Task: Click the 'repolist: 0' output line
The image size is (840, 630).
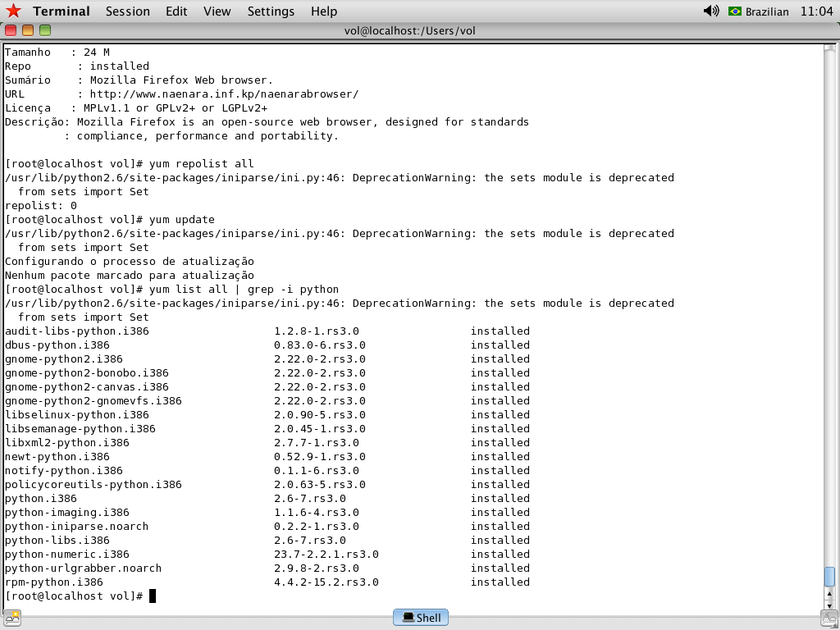Action: pos(41,206)
